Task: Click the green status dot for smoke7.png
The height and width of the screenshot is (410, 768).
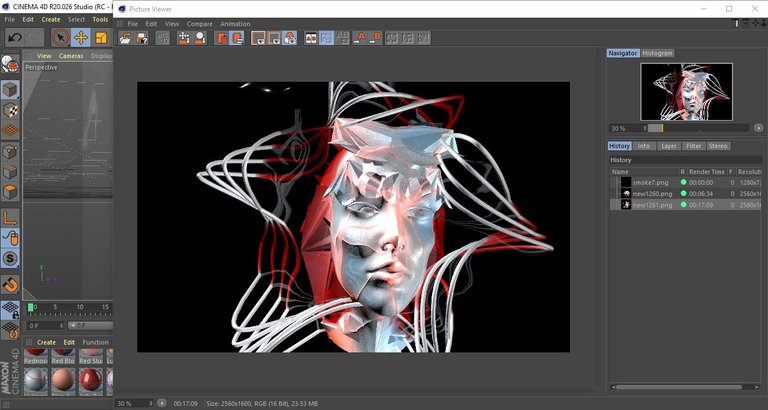Action: pos(683,182)
